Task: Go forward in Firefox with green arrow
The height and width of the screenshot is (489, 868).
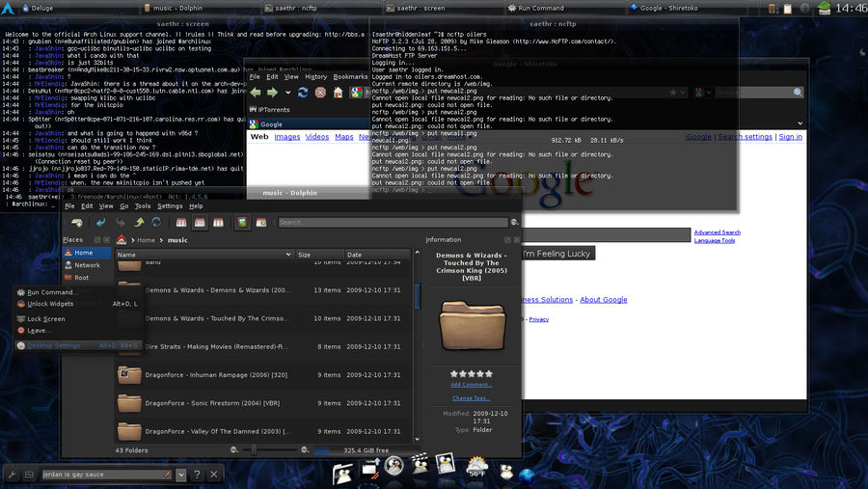Action: coord(272,93)
